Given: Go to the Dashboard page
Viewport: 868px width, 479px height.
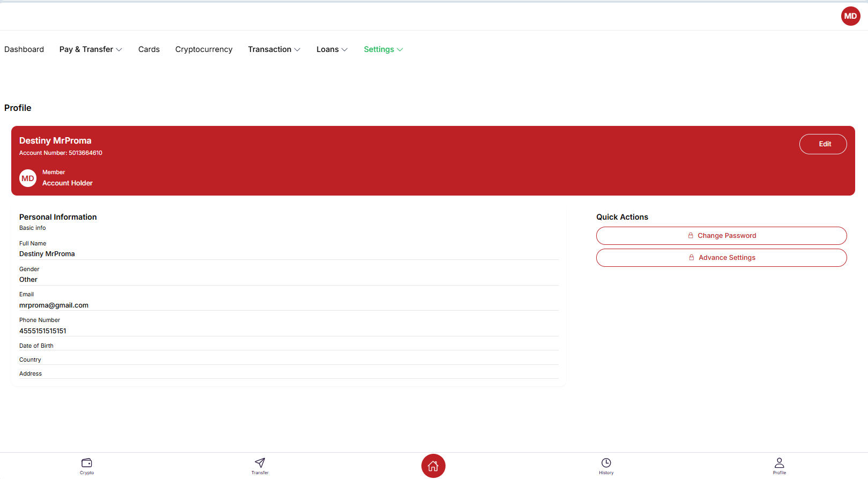Looking at the screenshot, I should (x=24, y=49).
